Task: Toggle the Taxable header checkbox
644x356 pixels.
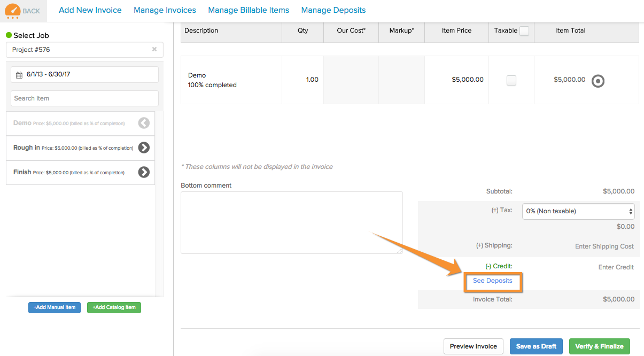Action: (524, 31)
